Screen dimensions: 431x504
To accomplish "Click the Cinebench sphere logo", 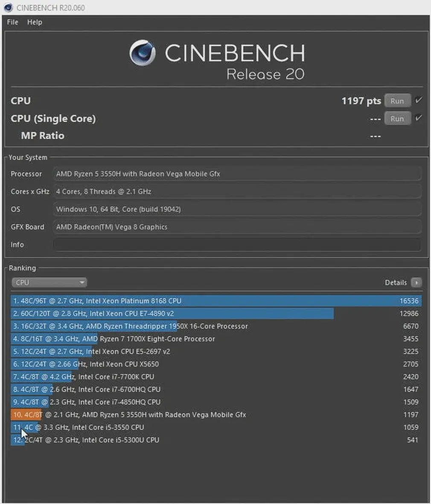I will [x=143, y=53].
